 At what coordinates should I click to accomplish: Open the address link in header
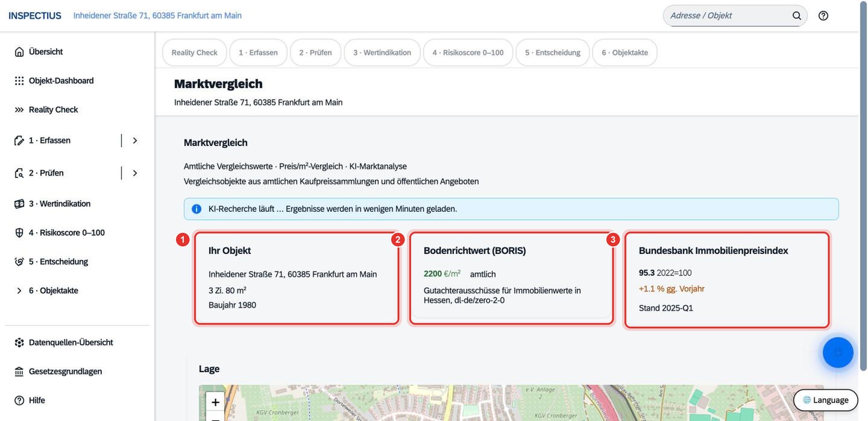[x=157, y=16]
